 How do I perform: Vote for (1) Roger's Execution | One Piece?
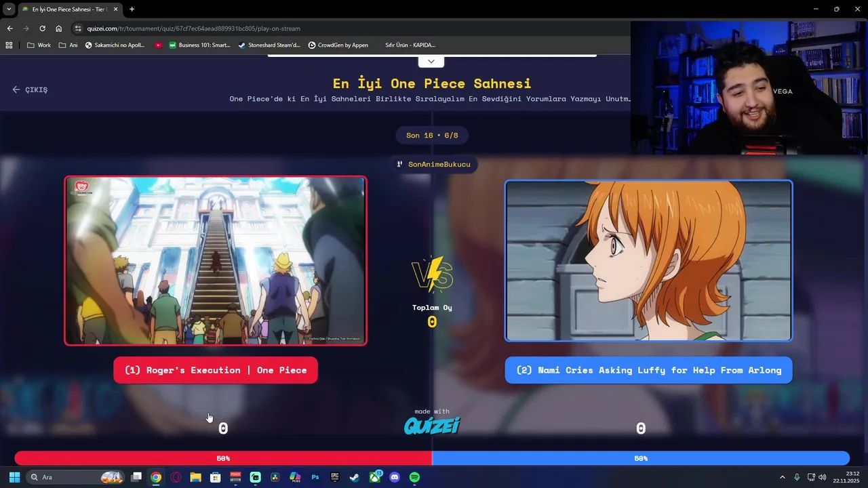tap(216, 370)
